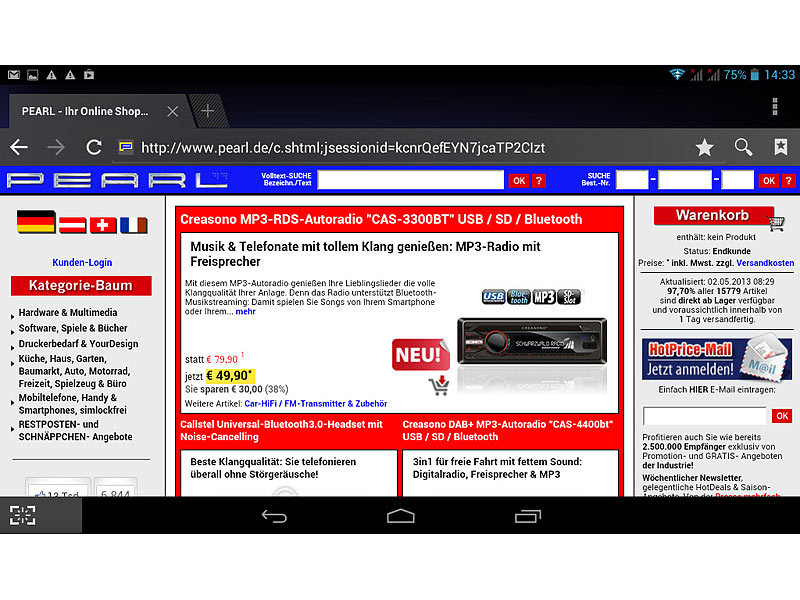Image resolution: width=800 pixels, height=600 pixels.
Task: Click the Versandkosten link
Action: (x=765, y=263)
